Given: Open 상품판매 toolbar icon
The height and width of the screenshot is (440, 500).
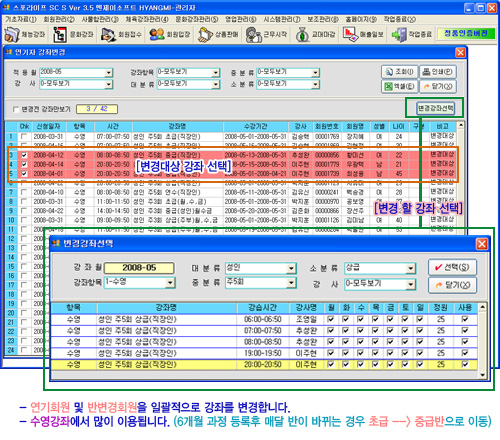Looking at the screenshot, I should [x=218, y=34].
